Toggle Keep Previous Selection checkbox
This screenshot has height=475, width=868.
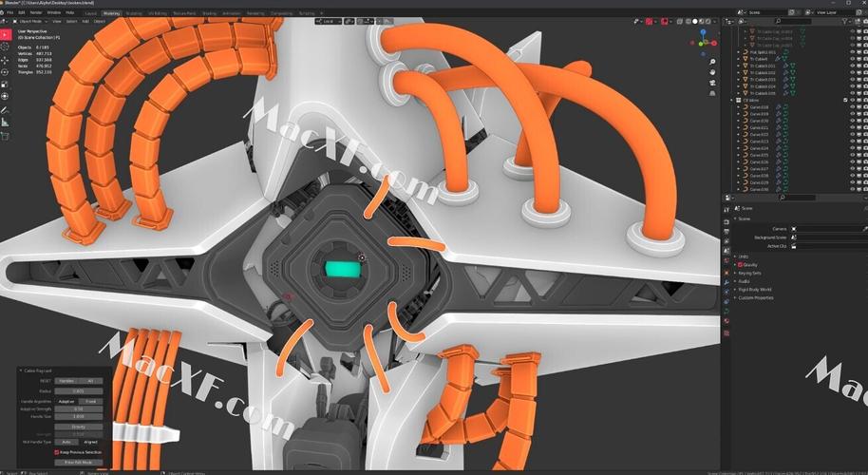(56, 452)
